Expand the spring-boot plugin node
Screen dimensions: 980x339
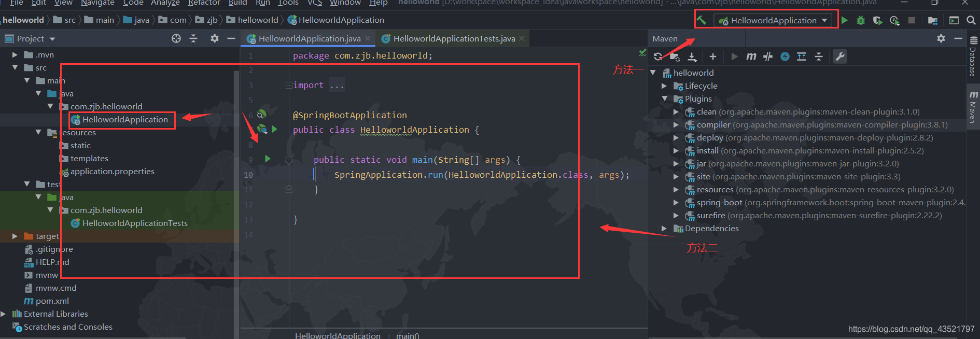676,202
